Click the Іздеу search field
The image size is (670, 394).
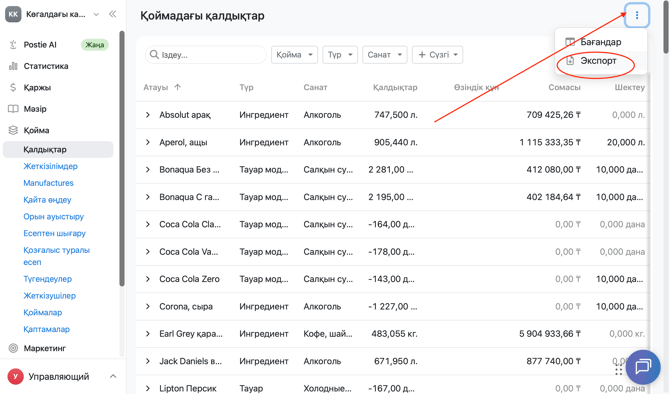tap(206, 55)
